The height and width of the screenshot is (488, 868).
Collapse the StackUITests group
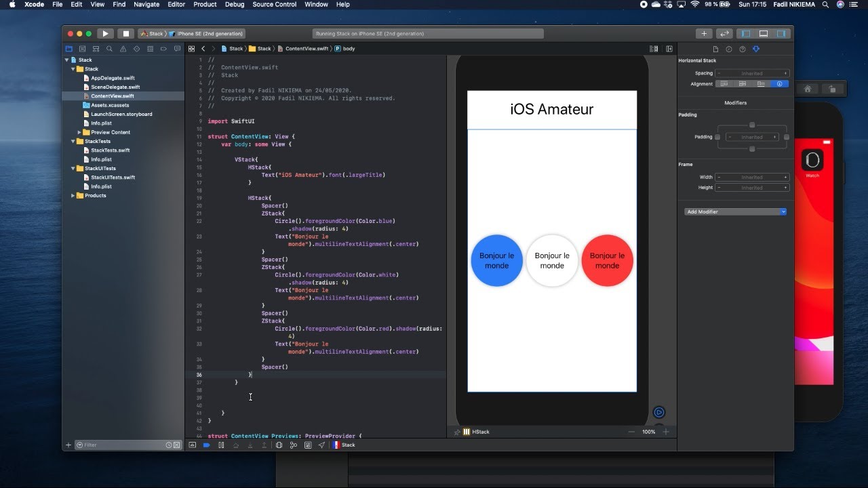click(x=73, y=169)
